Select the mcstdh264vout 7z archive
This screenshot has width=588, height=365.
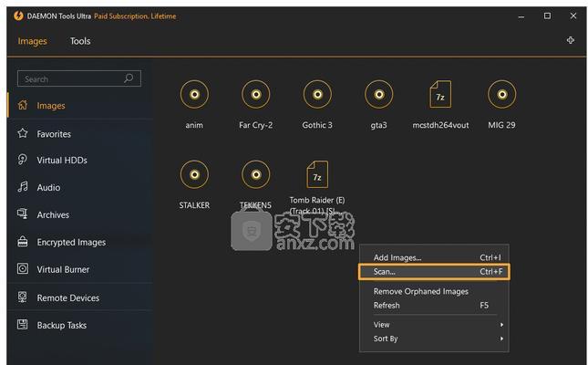[440, 94]
